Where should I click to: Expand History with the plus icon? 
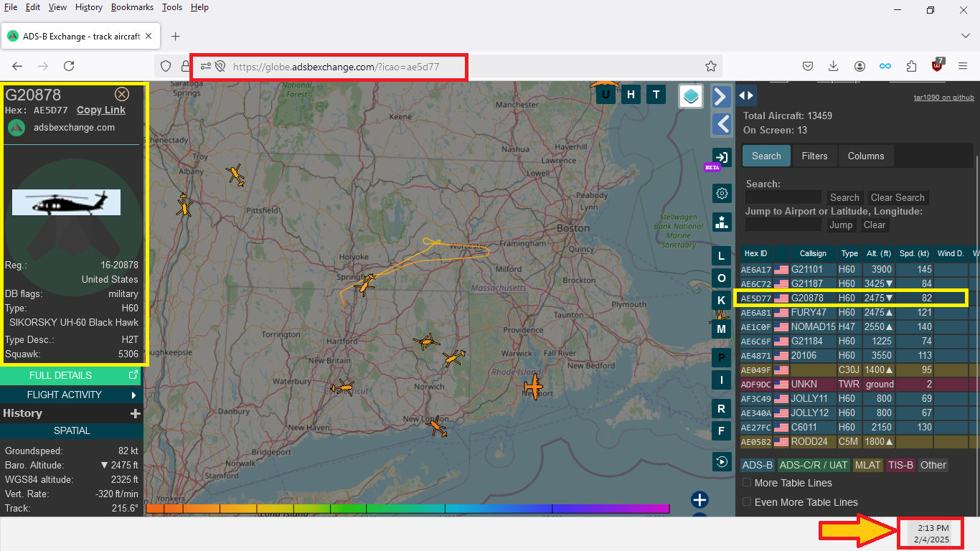pyautogui.click(x=135, y=413)
